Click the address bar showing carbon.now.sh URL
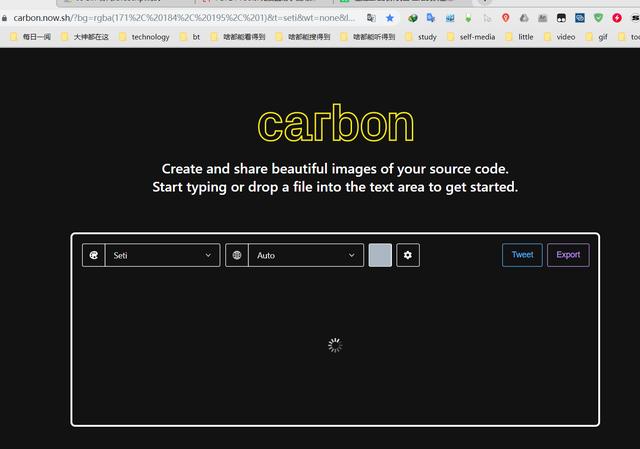640x449 pixels. [x=184, y=18]
